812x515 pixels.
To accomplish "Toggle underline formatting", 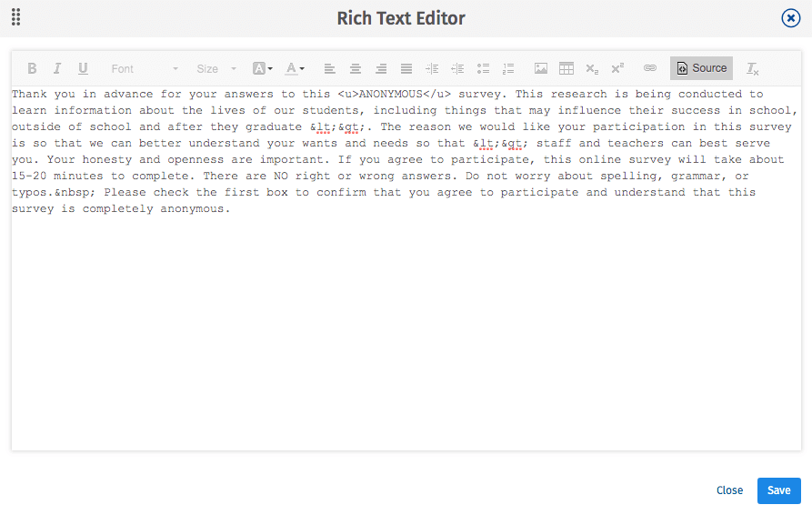I will point(83,68).
